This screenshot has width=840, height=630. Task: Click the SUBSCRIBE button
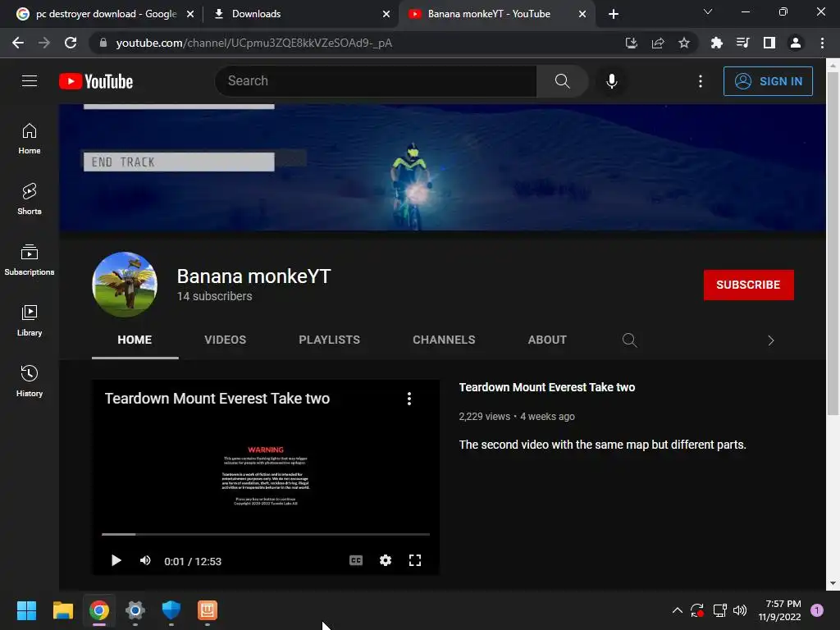(x=748, y=285)
